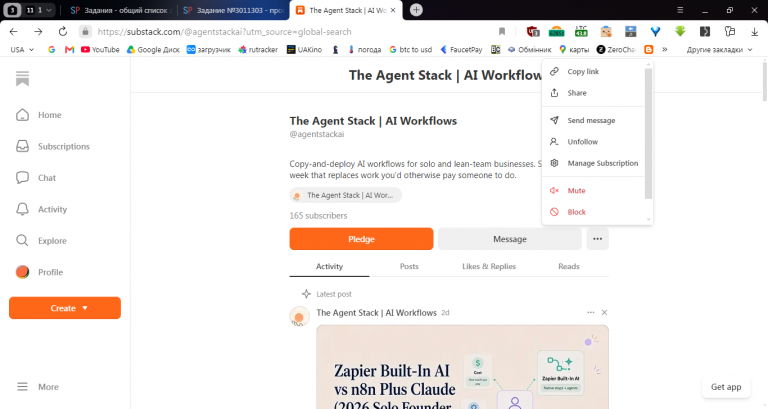The height and width of the screenshot is (409, 768).
Task: Open the browser hamburger menu in title bar
Action: 680,10
